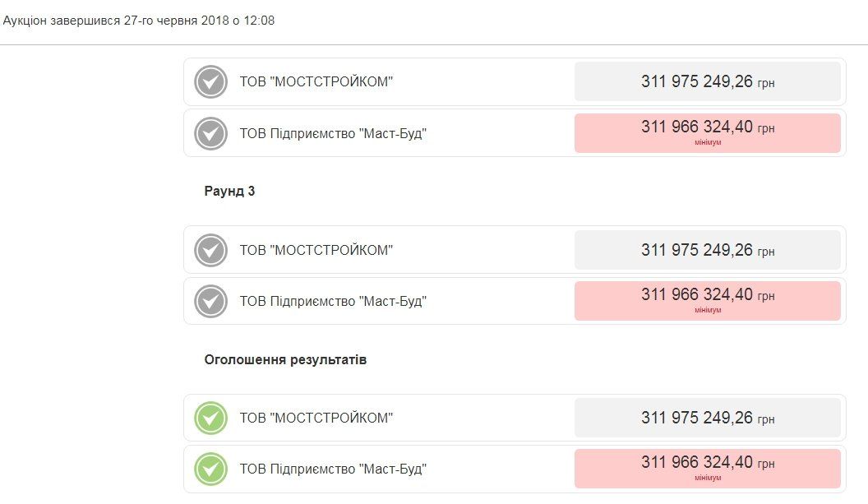Click the gray checkmark in the second bid row
The height and width of the screenshot is (504, 868).
point(211,132)
